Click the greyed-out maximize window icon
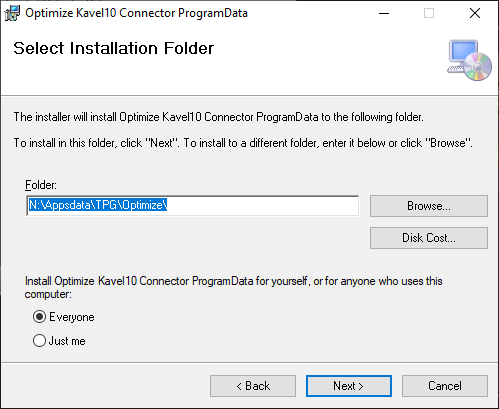499x409 pixels. [x=429, y=13]
